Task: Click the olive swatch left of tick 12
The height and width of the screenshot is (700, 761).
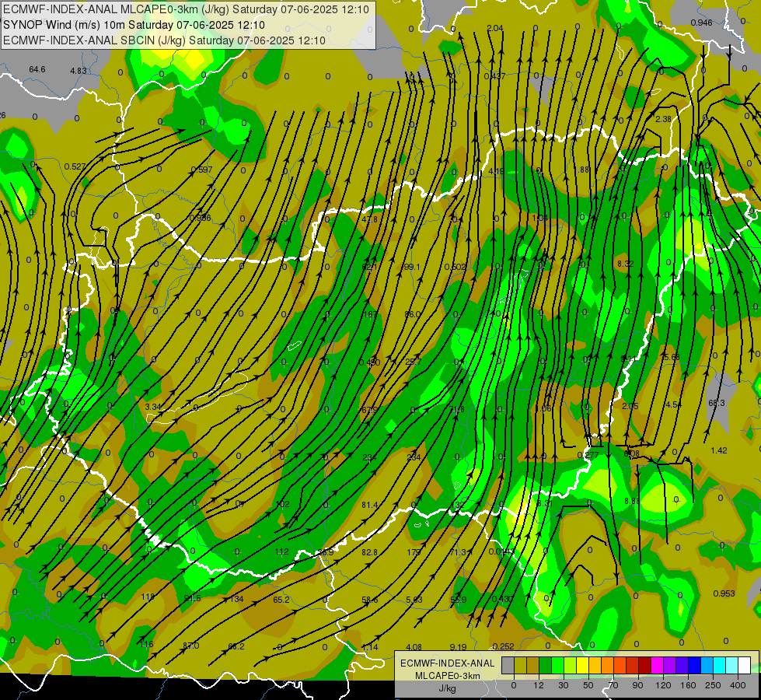Action: coord(520,665)
